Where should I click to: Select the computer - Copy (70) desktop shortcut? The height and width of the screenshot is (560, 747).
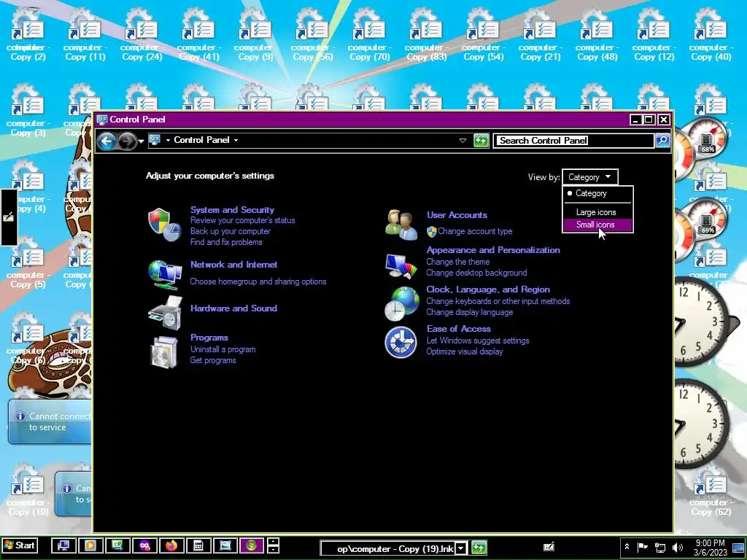click(369, 35)
